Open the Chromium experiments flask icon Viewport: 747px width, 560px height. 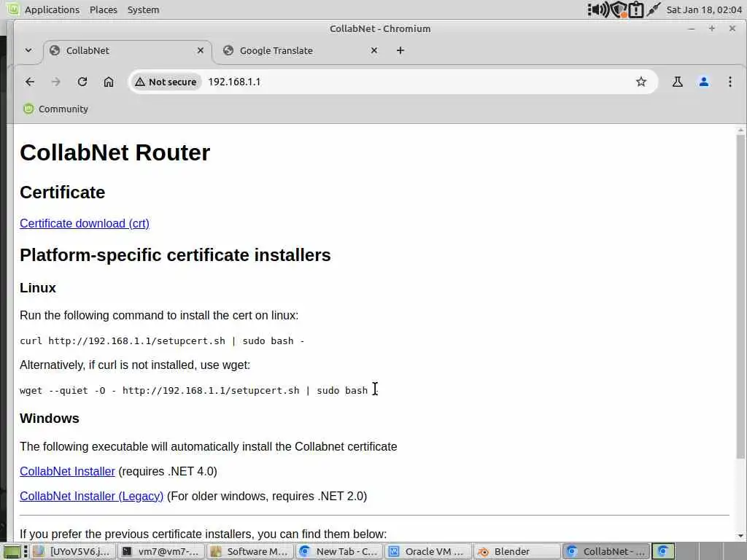coord(678,82)
